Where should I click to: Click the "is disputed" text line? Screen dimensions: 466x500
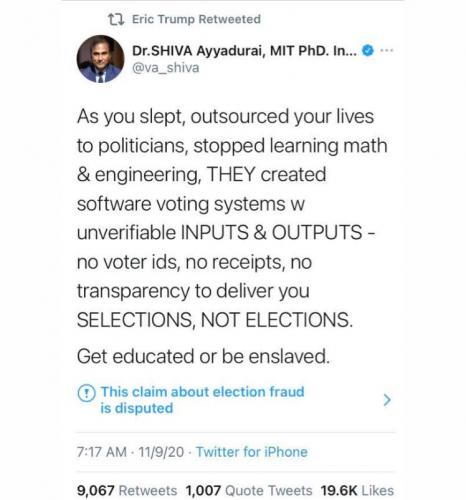tap(137, 408)
